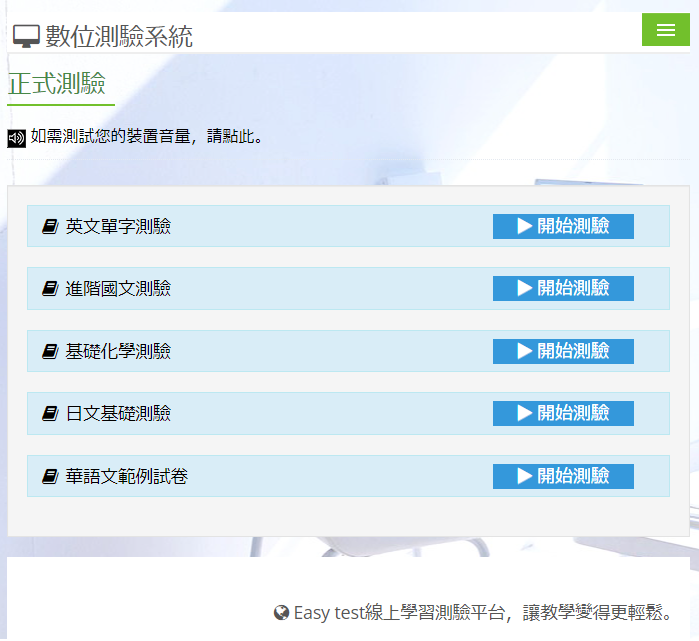The image size is (699, 641).
Task: Select the 正式測驗 section heading
Action: pyautogui.click(x=57, y=84)
